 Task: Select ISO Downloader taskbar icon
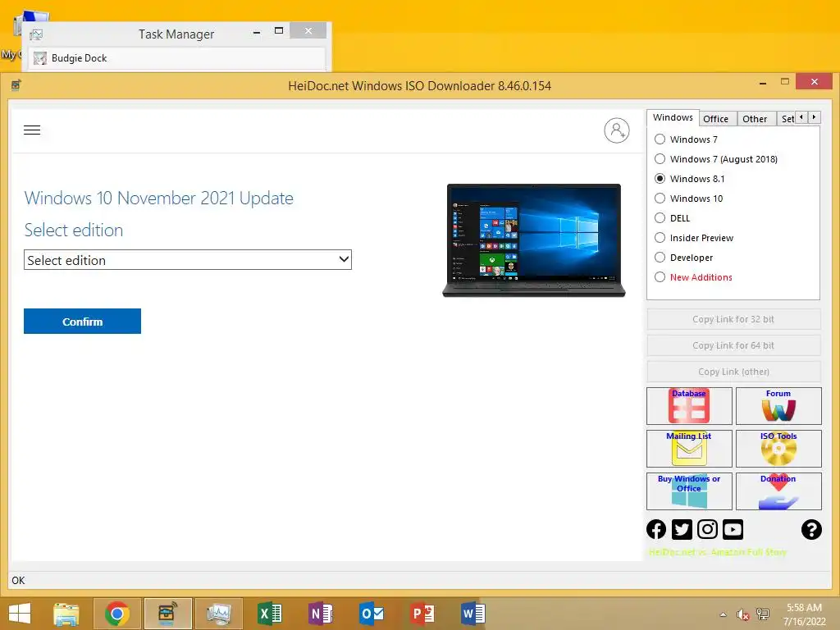tap(168, 614)
